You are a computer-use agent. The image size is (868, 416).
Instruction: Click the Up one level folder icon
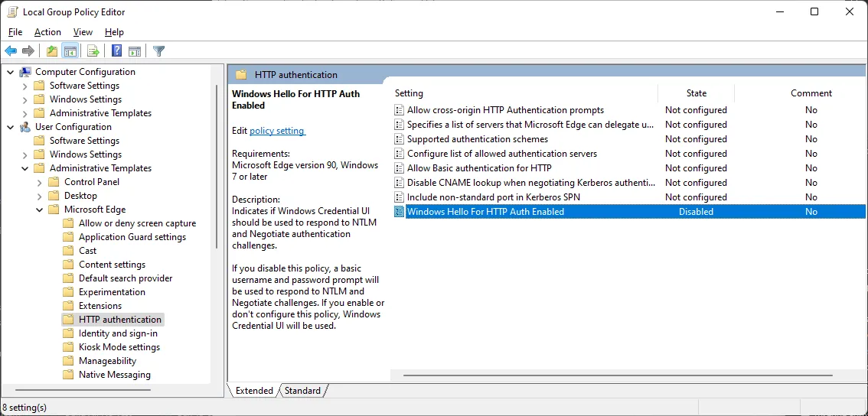pyautogui.click(x=52, y=51)
